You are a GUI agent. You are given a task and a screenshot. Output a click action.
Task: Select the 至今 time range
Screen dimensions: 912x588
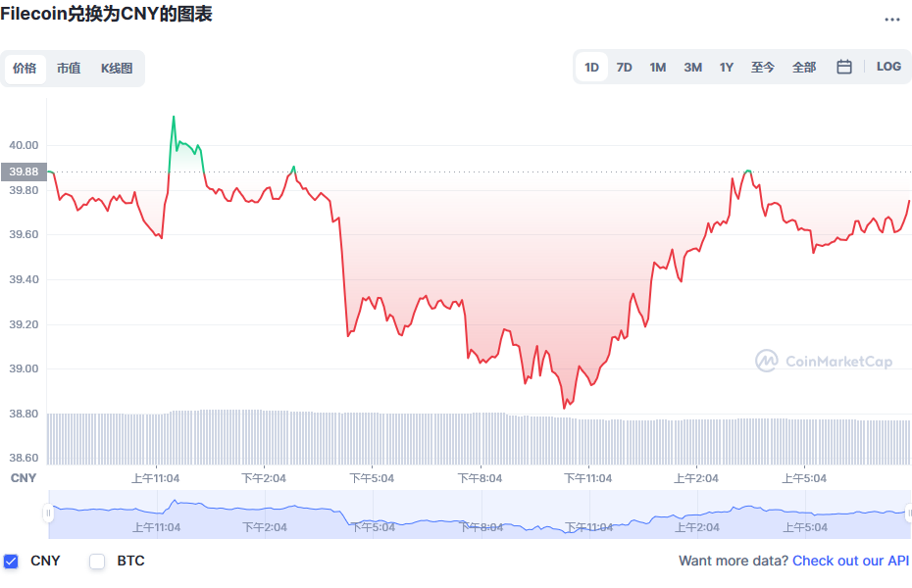(763, 68)
